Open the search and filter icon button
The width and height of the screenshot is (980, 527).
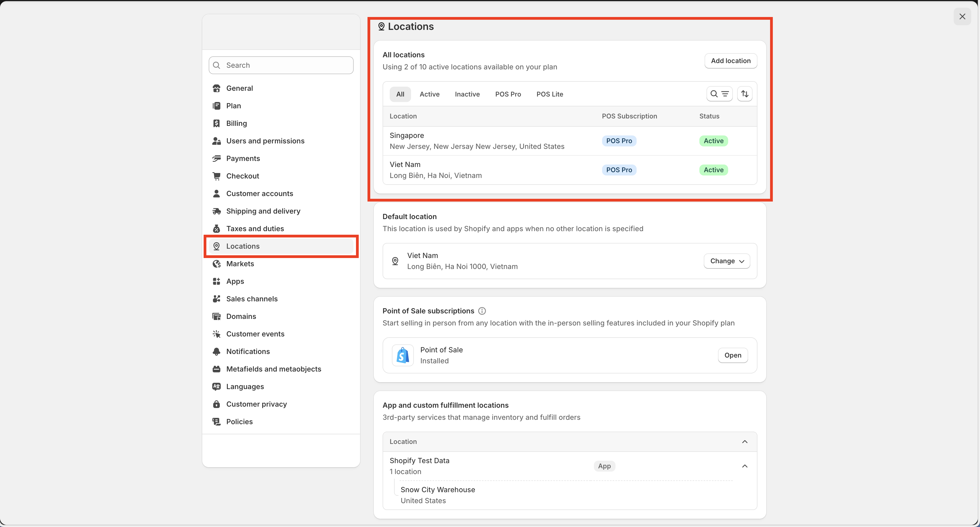(x=719, y=94)
